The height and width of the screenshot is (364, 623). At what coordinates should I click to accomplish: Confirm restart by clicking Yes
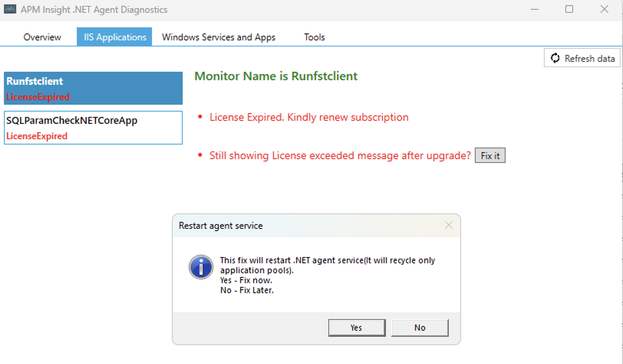coord(356,328)
